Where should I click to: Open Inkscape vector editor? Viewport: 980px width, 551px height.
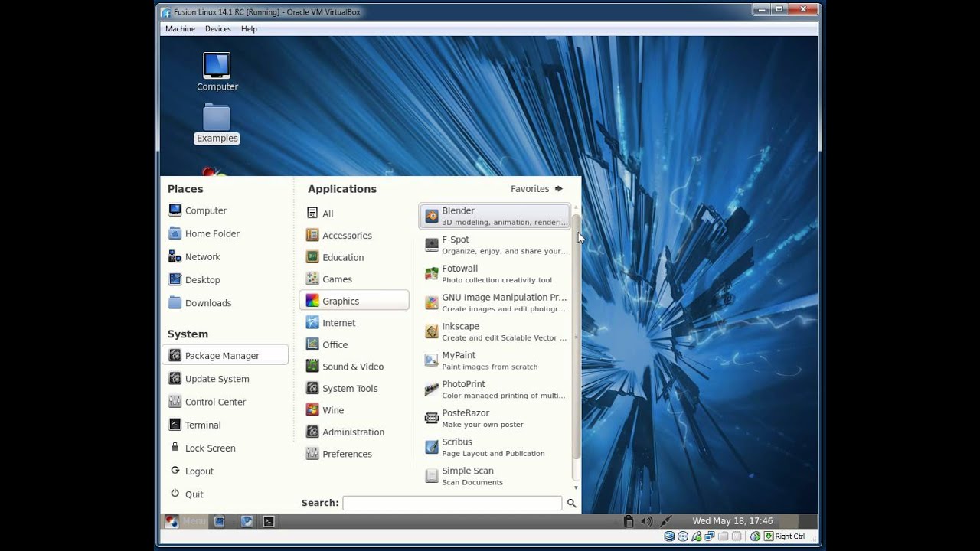point(495,331)
